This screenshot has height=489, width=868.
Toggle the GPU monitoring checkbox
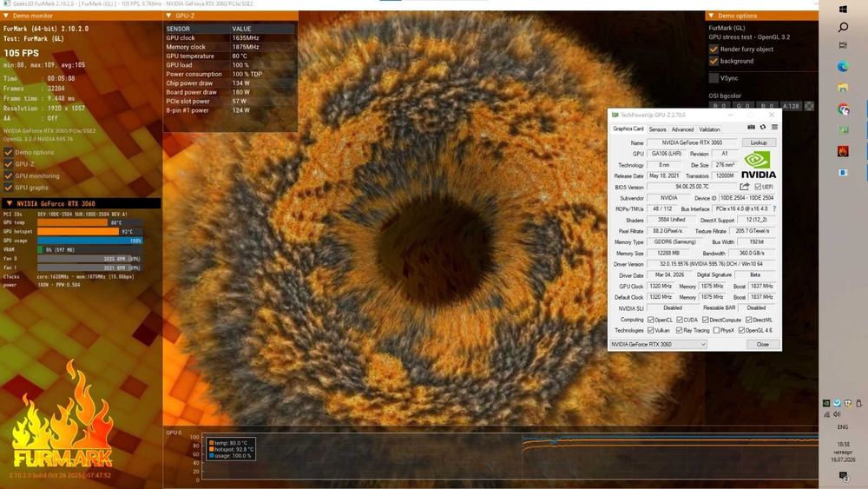(9, 175)
